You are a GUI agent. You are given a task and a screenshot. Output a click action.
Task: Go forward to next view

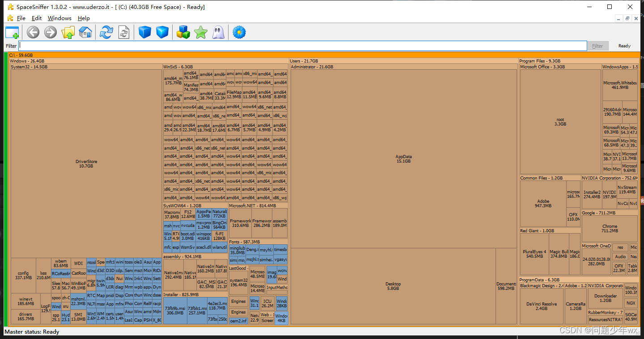coord(51,32)
